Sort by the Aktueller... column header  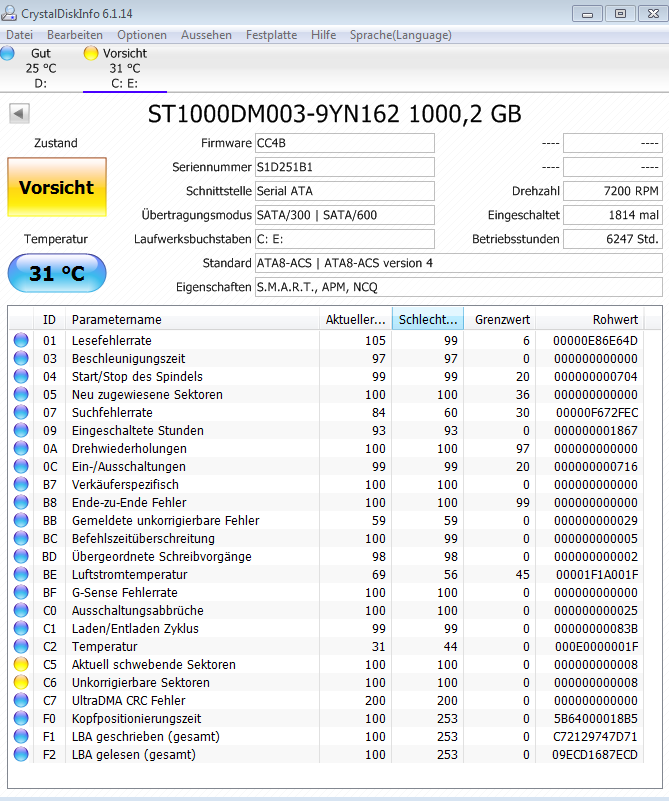355,319
